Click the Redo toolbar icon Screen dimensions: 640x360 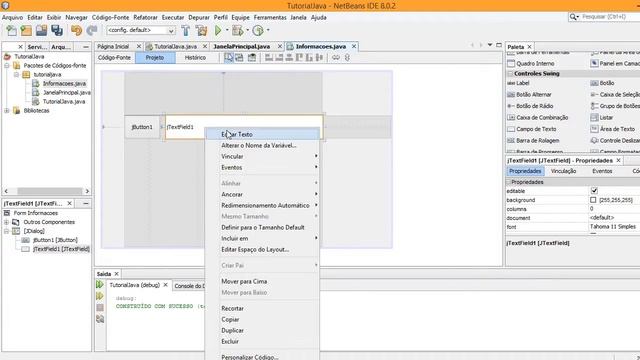[92, 30]
